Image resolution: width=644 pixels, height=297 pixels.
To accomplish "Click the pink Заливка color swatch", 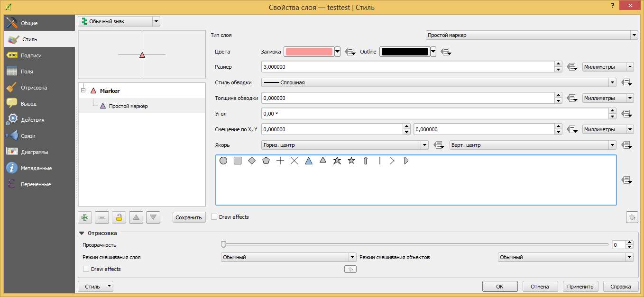I will click(309, 52).
